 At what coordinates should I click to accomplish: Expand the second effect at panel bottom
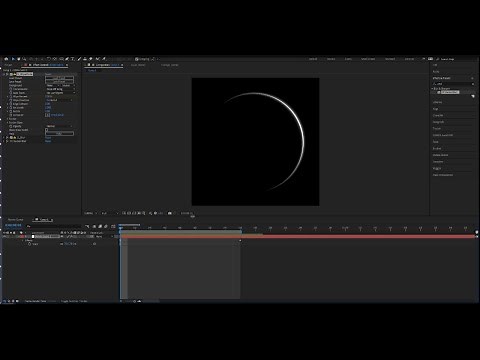coord(4,137)
